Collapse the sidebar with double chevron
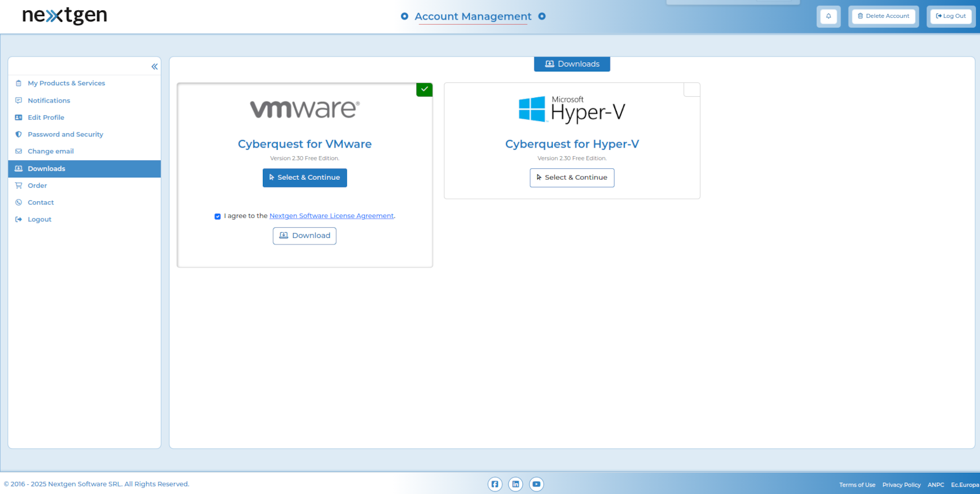This screenshot has width=980, height=494. click(x=154, y=67)
